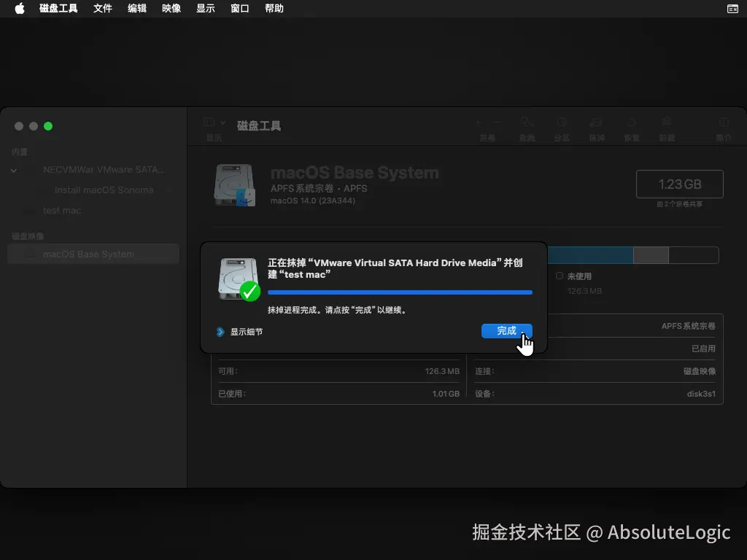Open the 窗口 menu

pyautogui.click(x=239, y=9)
